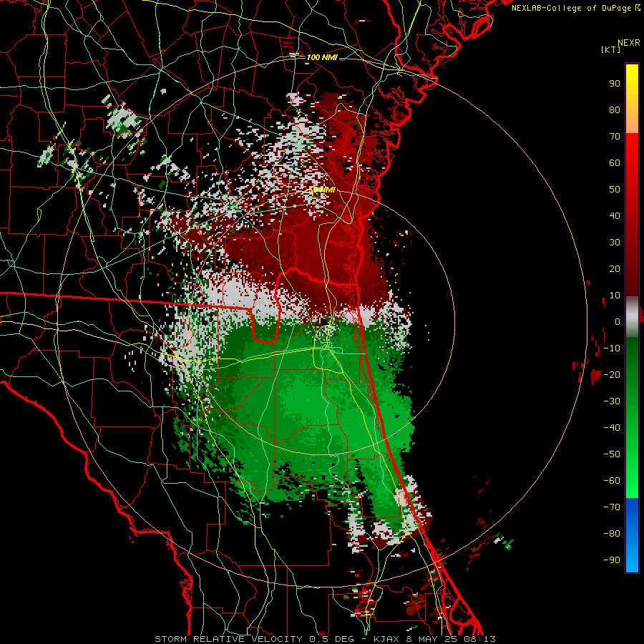Click the -10 value on velocity scale

click(612, 348)
